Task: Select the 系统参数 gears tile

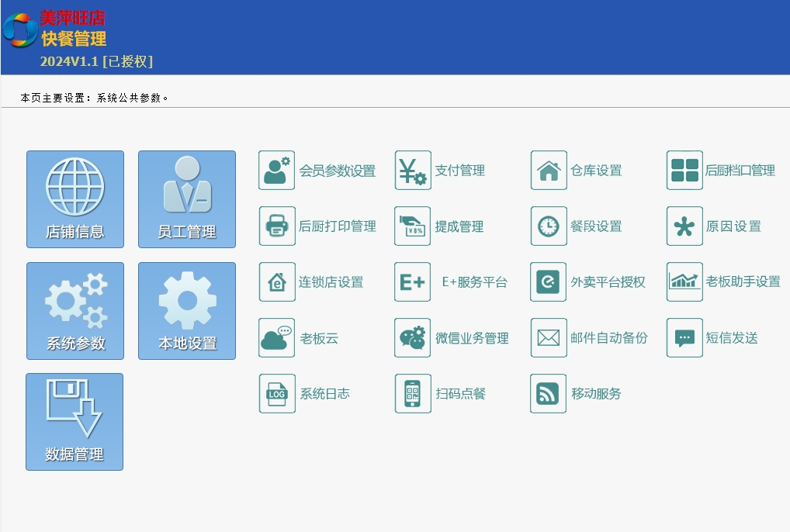Action: pos(75,311)
